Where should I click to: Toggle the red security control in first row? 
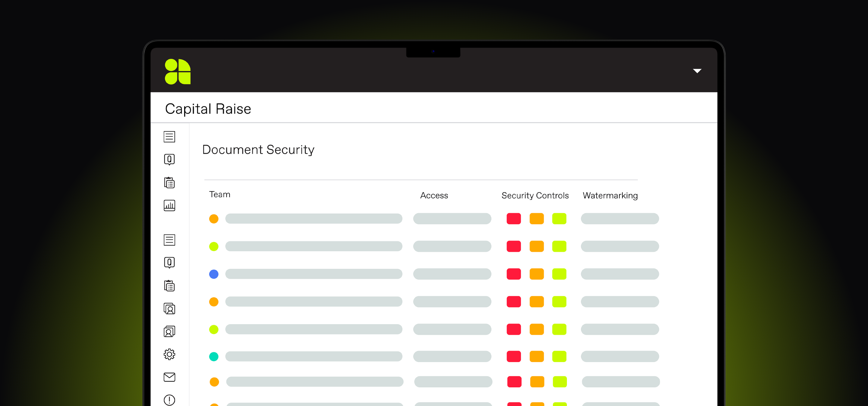coord(514,218)
